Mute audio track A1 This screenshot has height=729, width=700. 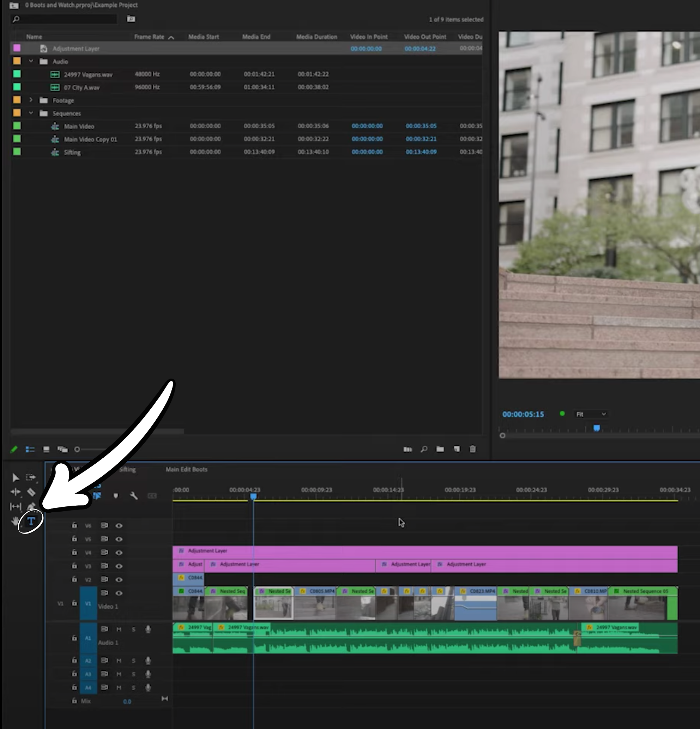click(119, 629)
